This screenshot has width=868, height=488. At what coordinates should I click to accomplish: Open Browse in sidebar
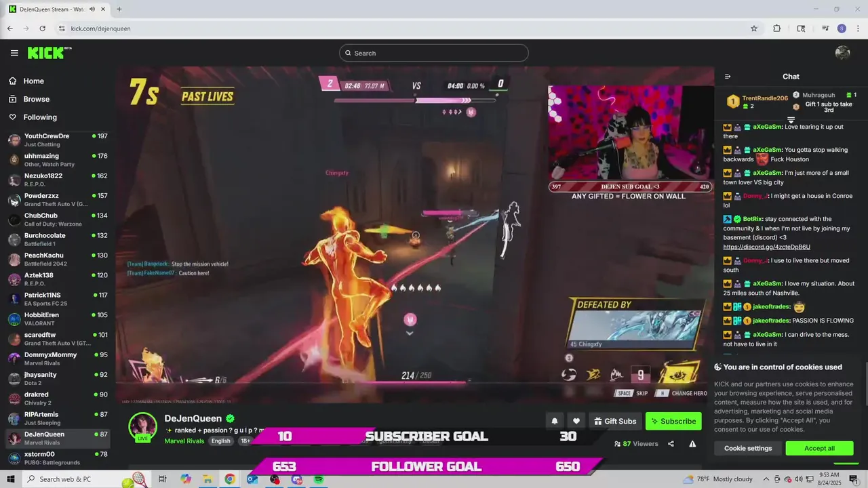click(28, 99)
